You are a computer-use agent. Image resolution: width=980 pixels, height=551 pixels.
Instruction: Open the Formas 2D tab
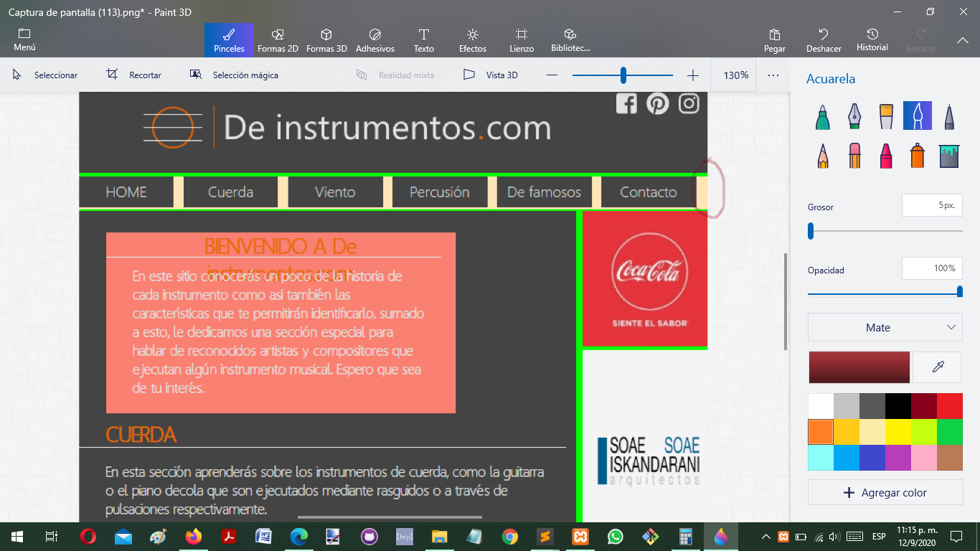[x=278, y=40]
